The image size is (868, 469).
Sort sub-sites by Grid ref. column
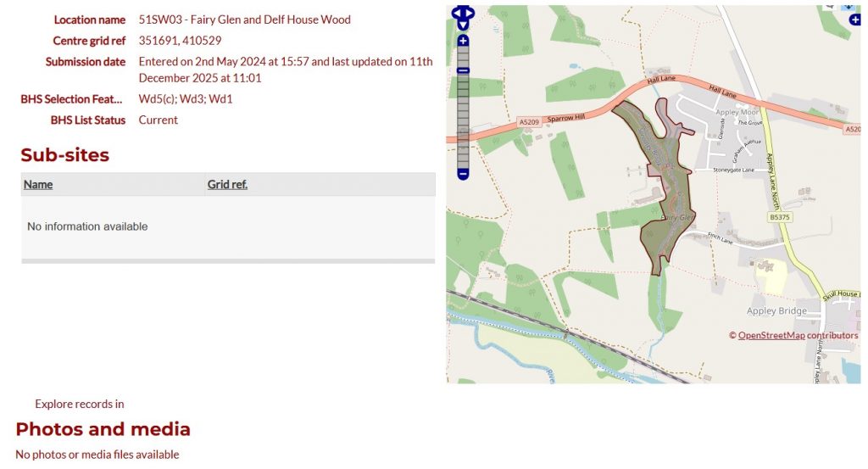pos(227,184)
